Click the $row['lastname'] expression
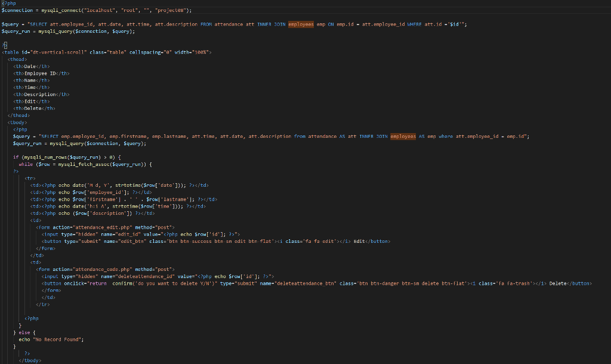Image resolution: width=611 pixels, height=364 pixels. tap(169, 199)
